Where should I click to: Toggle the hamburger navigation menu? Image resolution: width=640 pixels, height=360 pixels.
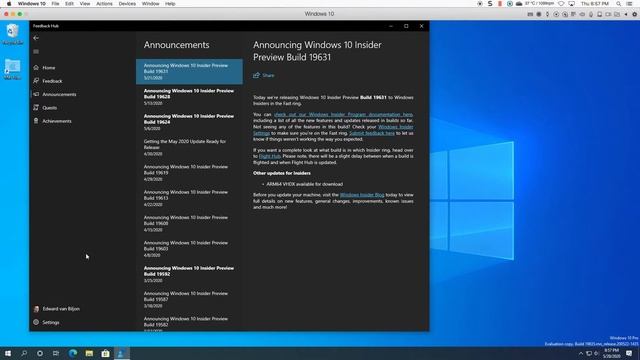36,51
